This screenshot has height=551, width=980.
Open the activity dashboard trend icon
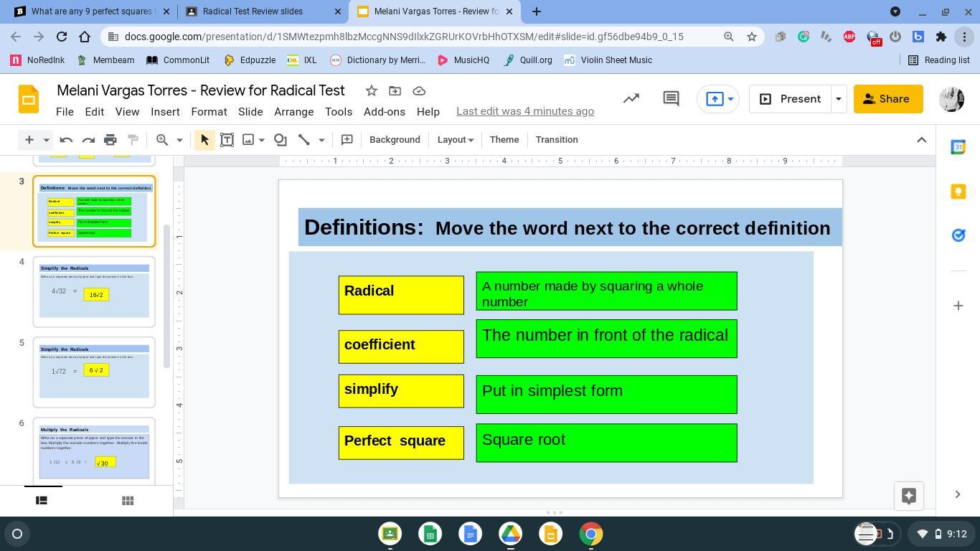pos(631,99)
